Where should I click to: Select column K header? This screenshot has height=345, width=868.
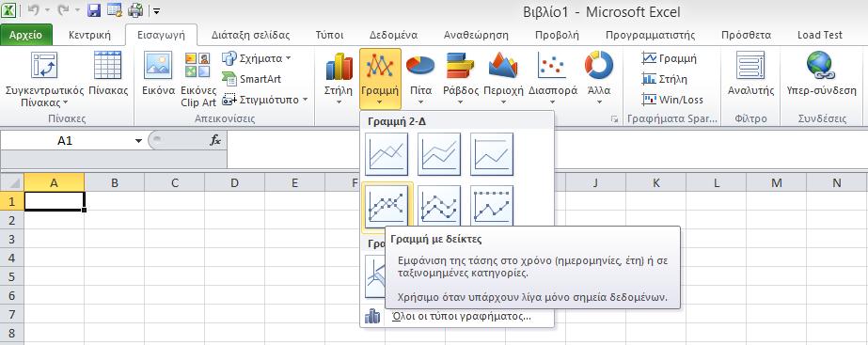(656, 182)
